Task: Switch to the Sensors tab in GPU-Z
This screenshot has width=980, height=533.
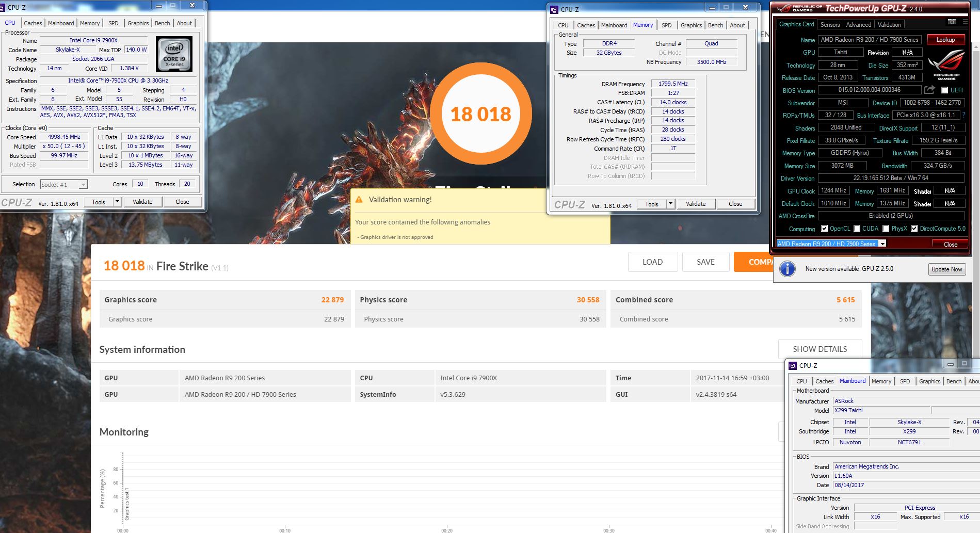Action: (830, 24)
